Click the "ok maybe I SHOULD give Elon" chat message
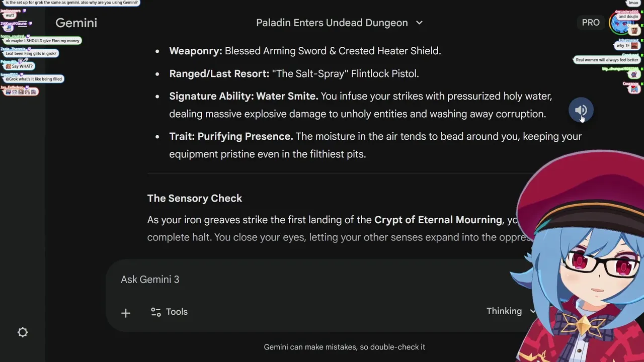 pyautogui.click(x=42, y=41)
